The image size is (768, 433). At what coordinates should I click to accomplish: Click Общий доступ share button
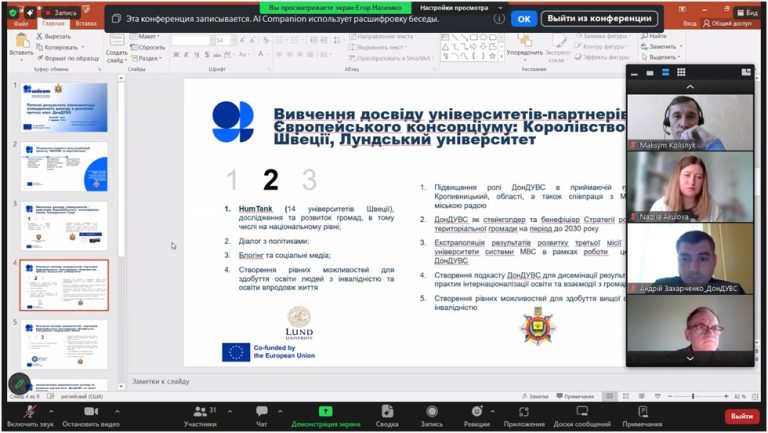click(x=727, y=23)
